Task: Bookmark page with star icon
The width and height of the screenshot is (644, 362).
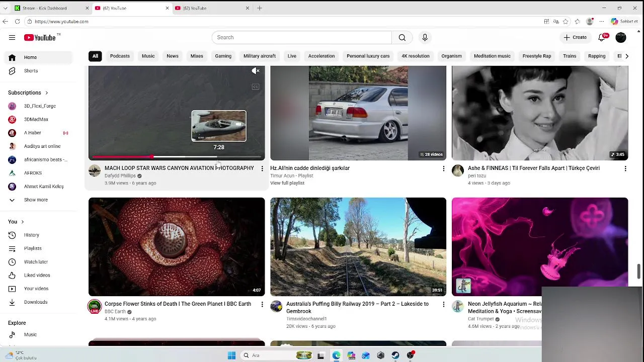Action: 566,22
